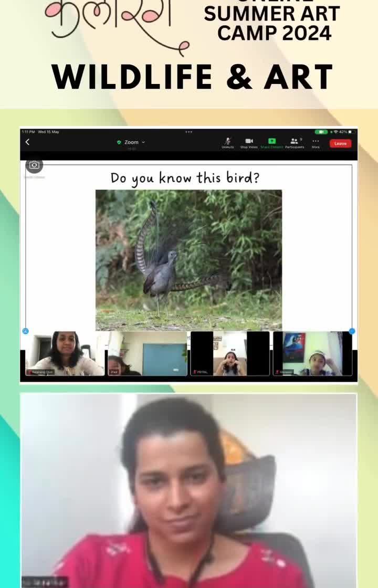This screenshot has width=378, height=588.
Task: Leave the meeting with red button
Action: (x=340, y=143)
